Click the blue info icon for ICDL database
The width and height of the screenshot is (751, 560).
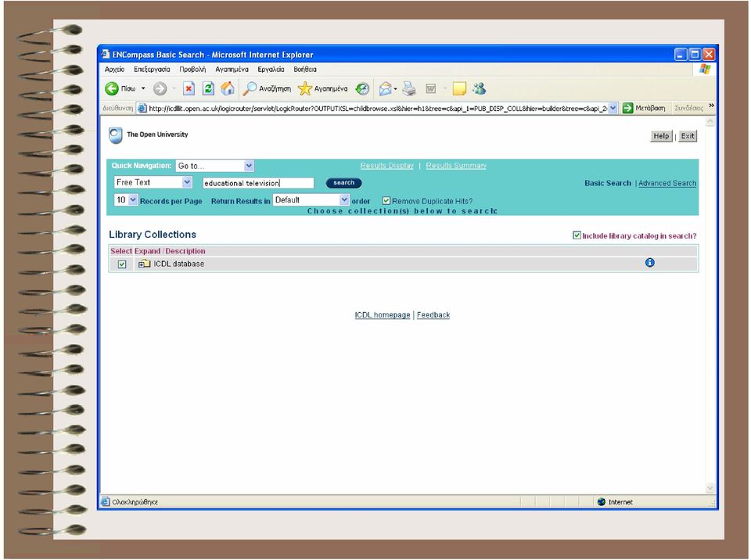(649, 263)
